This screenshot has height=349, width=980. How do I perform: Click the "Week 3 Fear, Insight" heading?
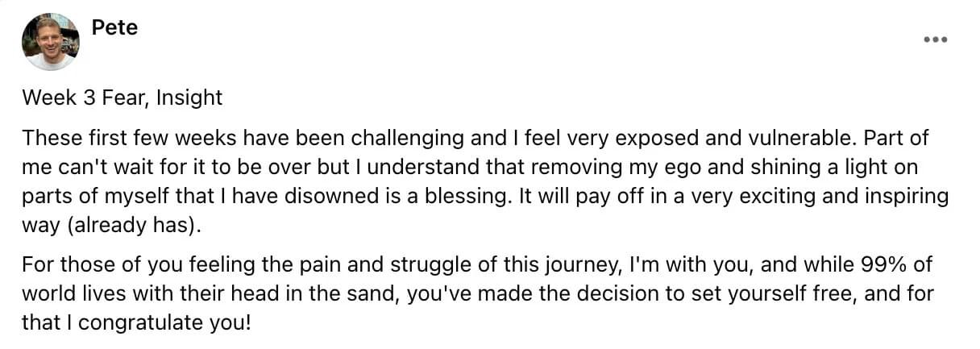point(122,98)
